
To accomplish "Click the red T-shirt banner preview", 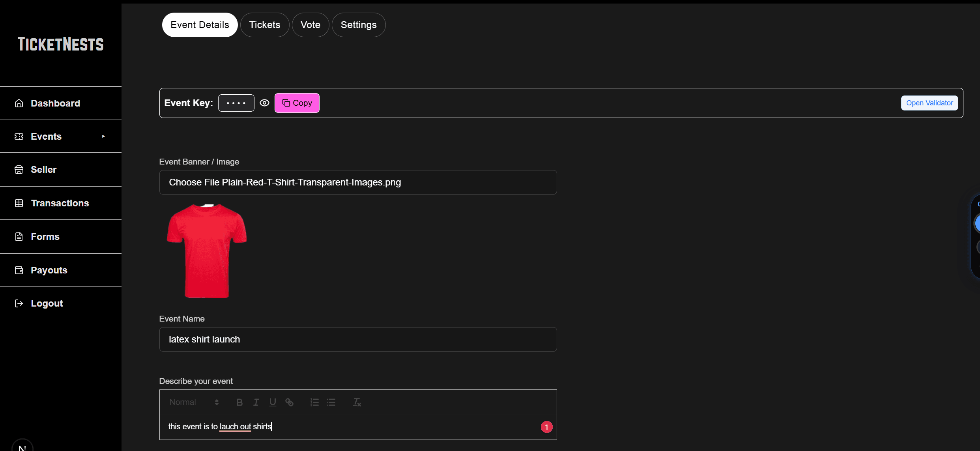I will [207, 251].
